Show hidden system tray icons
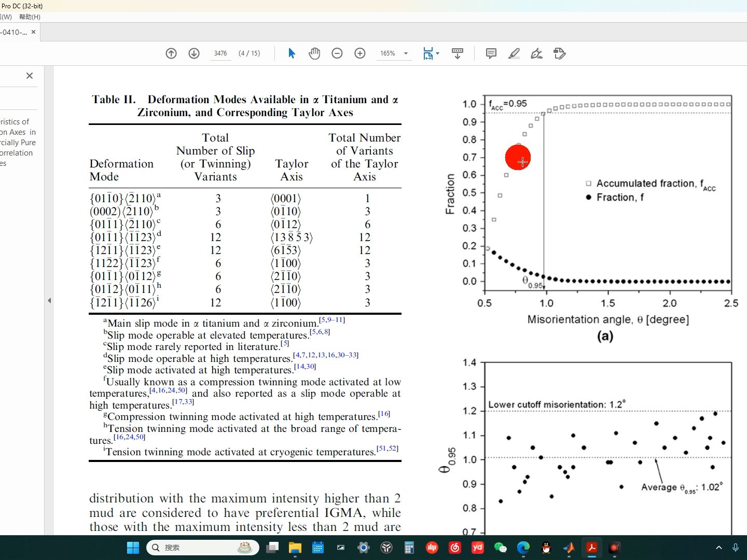The width and height of the screenshot is (747, 560). tap(719, 548)
